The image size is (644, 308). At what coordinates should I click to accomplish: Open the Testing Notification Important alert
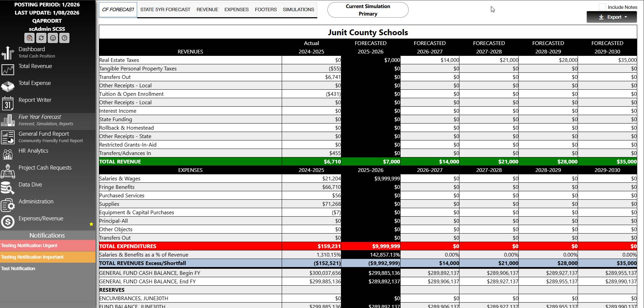[x=48, y=257]
